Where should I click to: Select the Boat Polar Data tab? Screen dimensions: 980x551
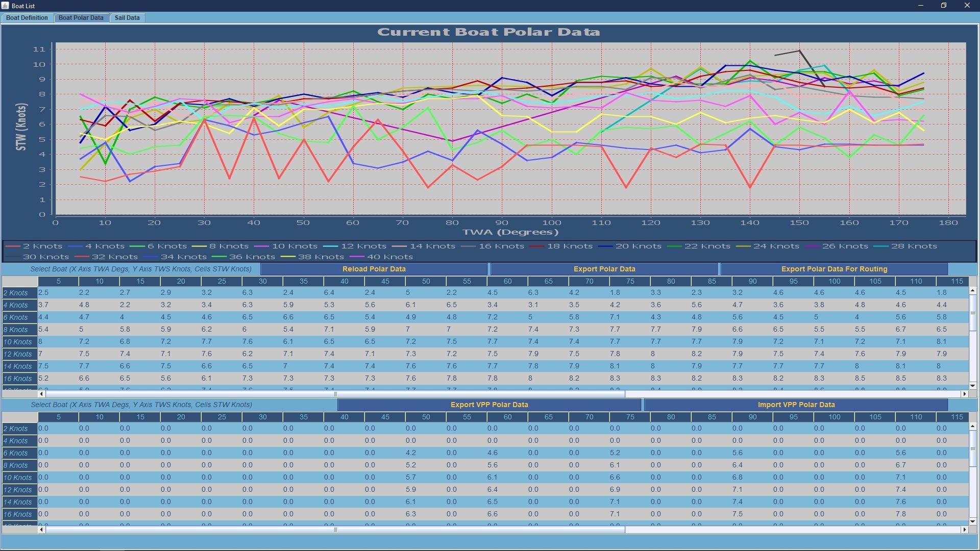coord(81,18)
